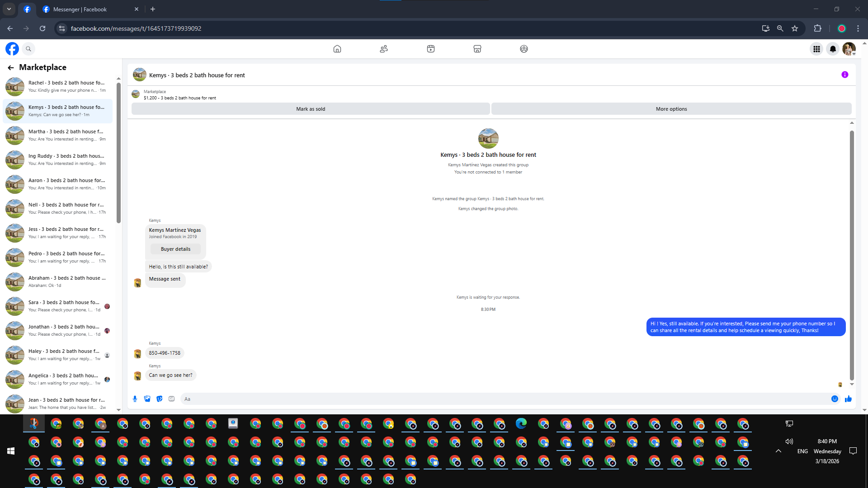Attach a file using the photo icon

tap(147, 399)
